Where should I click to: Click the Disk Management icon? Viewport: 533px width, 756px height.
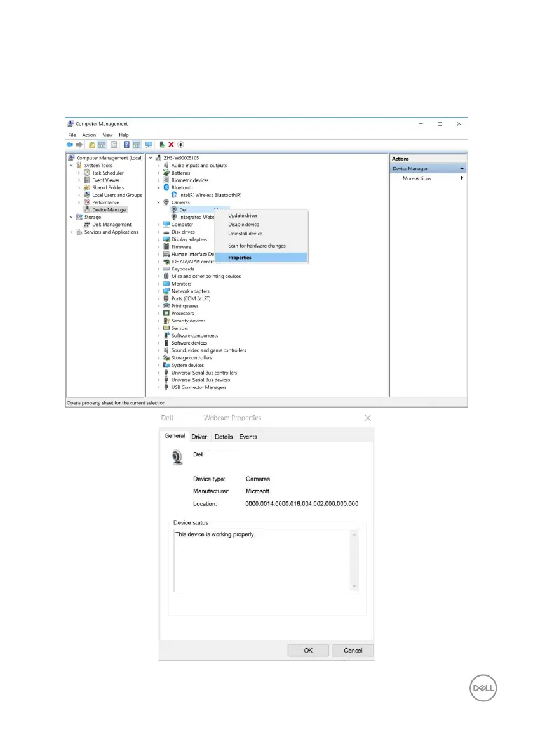click(87, 225)
